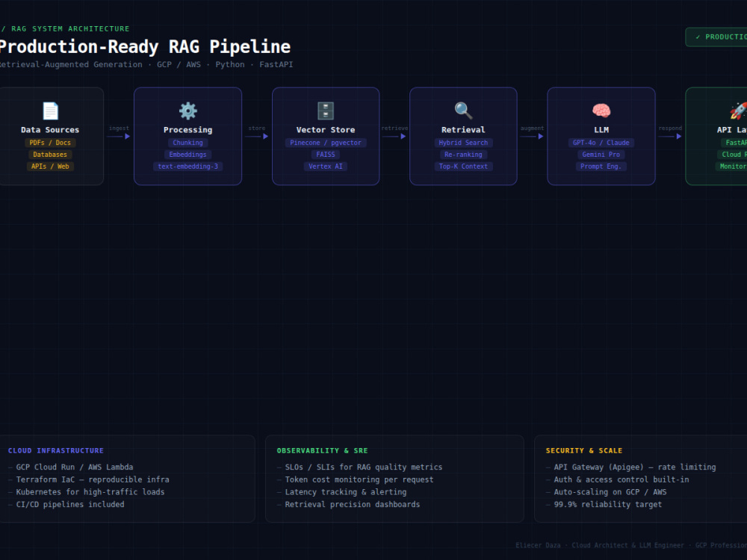
Task: Click the SECURITY & SCALE heading
Action: coord(584,451)
